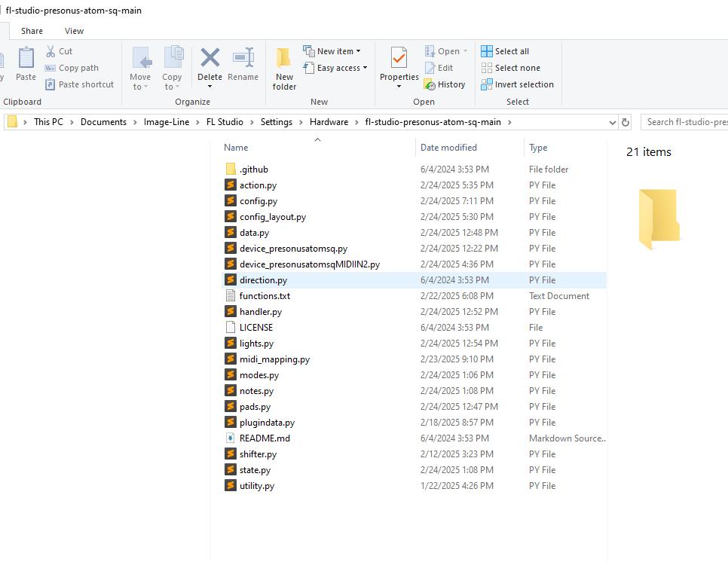Screen dimensions: 728x562
Task: Expand the Easy access dropdown
Action: click(x=365, y=68)
